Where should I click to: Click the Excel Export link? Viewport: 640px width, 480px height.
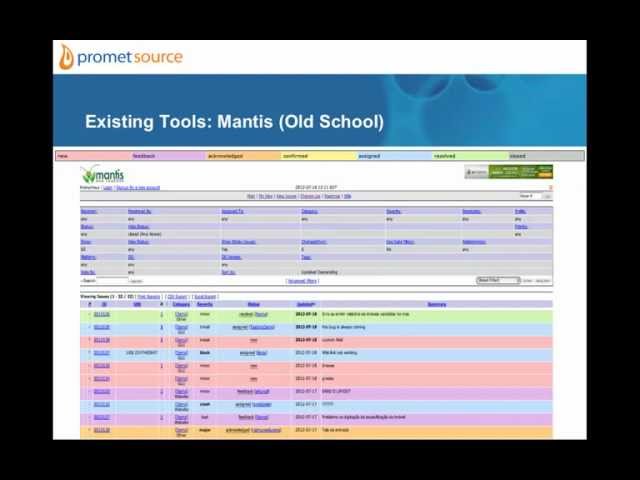(205, 297)
